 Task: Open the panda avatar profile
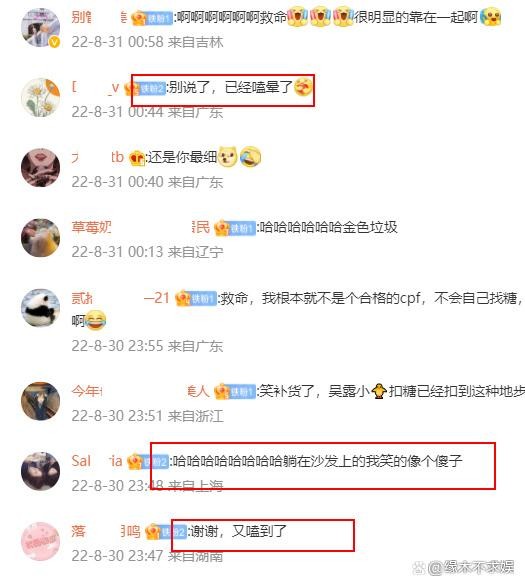(40, 308)
